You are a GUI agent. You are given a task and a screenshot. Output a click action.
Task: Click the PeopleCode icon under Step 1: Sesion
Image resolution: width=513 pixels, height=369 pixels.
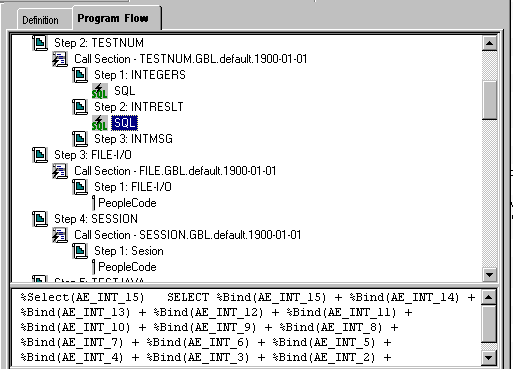click(94, 267)
